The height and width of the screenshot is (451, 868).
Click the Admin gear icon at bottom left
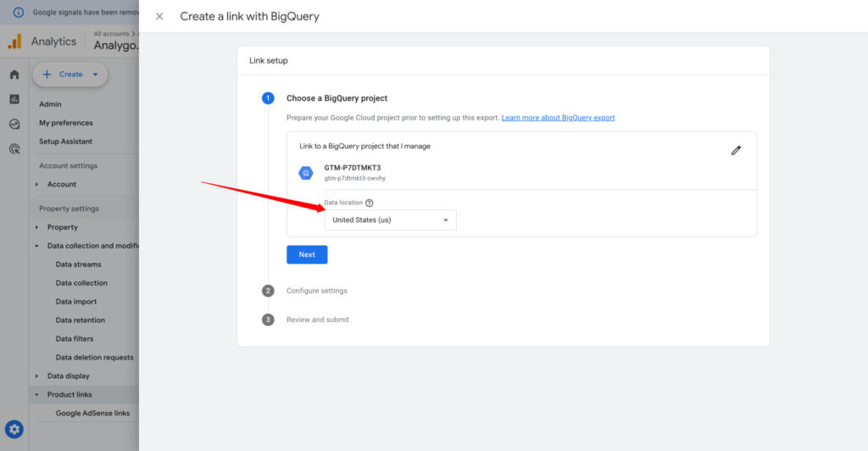[14, 429]
